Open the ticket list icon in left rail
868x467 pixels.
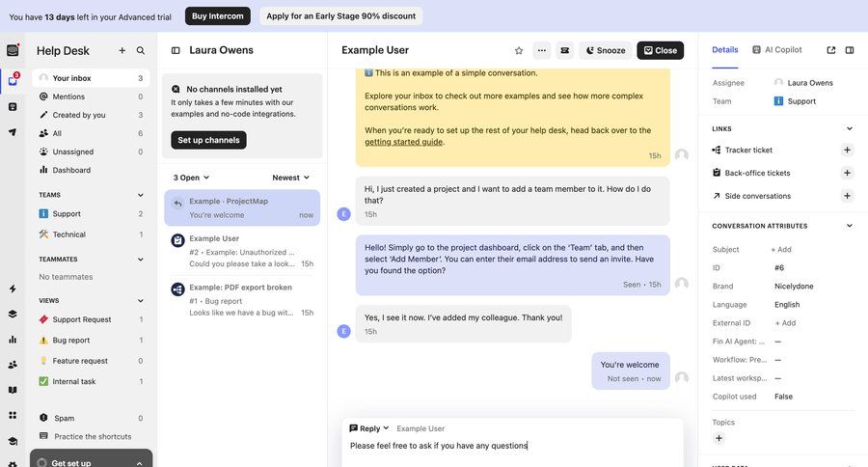(13, 106)
